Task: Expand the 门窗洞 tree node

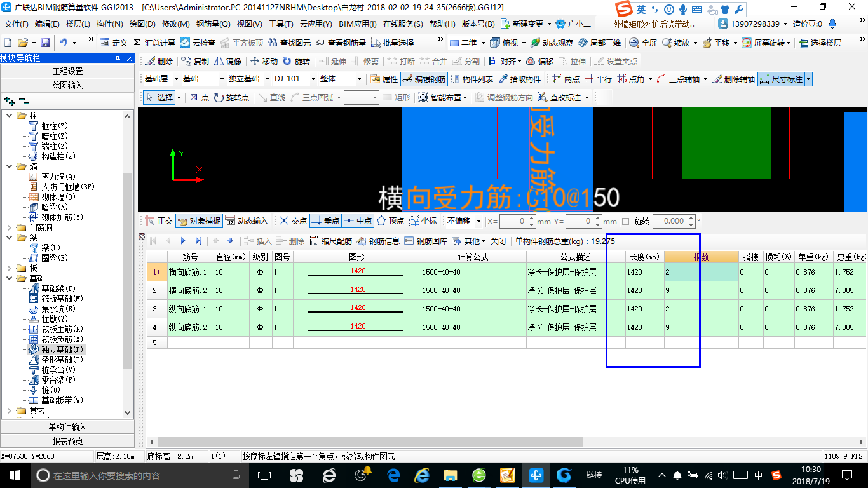Action: pos(10,227)
